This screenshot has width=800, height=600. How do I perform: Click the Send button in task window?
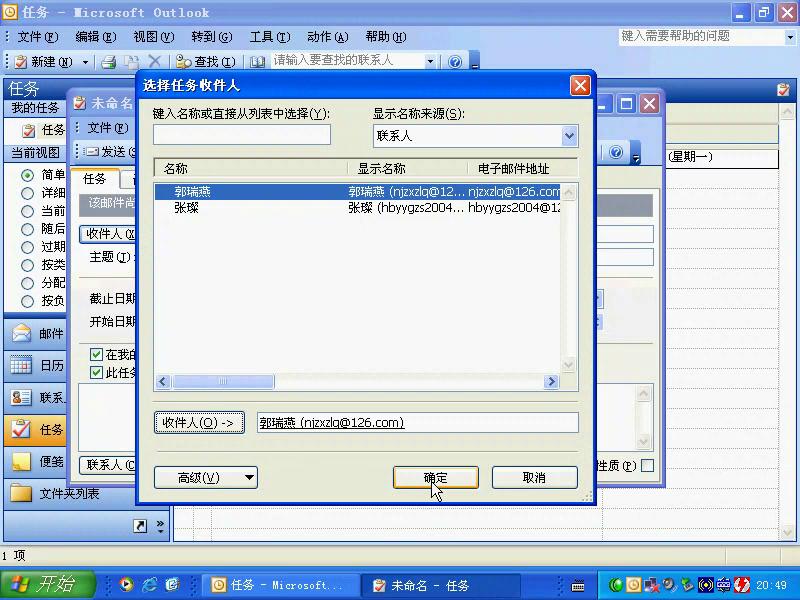point(109,152)
